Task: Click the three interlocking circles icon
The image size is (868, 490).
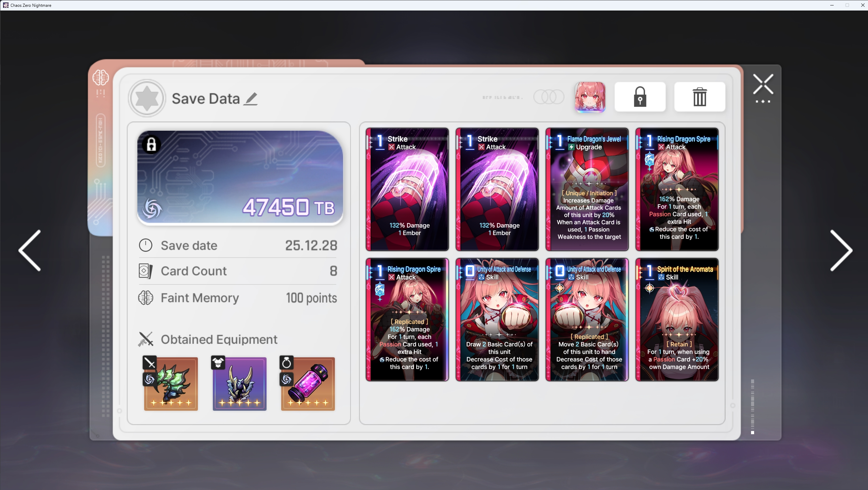Action: click(549, 97)
